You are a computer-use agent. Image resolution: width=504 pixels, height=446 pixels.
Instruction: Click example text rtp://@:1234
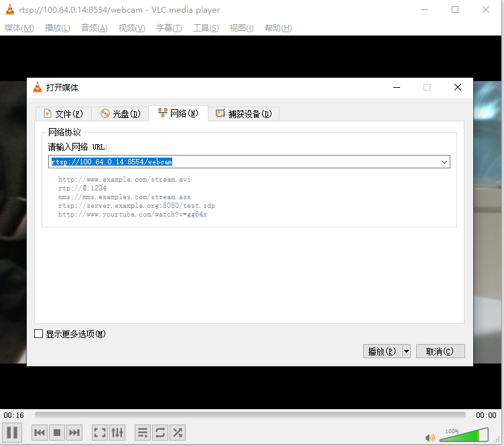click(82, 188)
